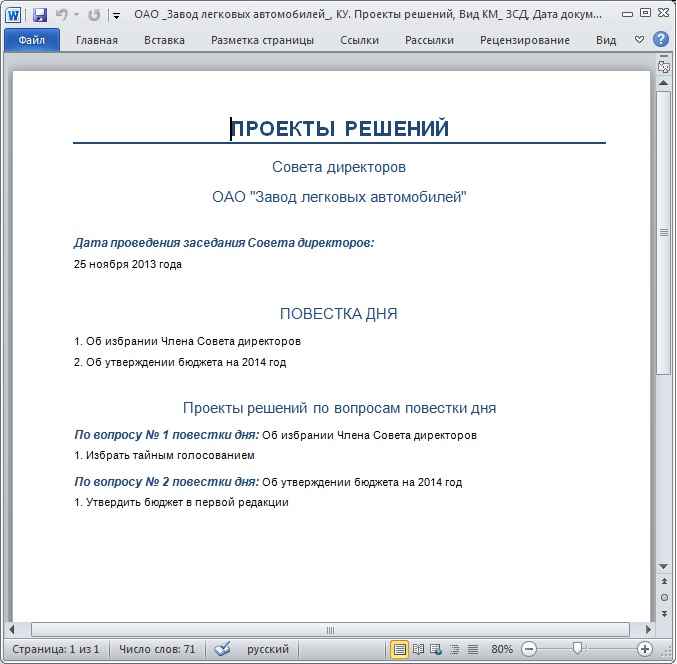
Task: Switch to Draft view
Action: 473,649
